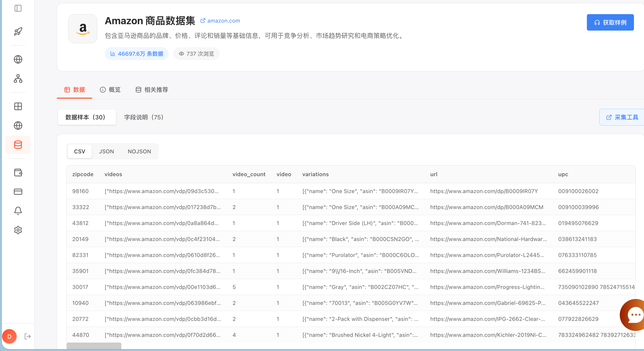Image resolution: width=644 pixels, height=351 pixels.
Task: Select the red database icon in sidebar
Action: click(x=18, y=145)
